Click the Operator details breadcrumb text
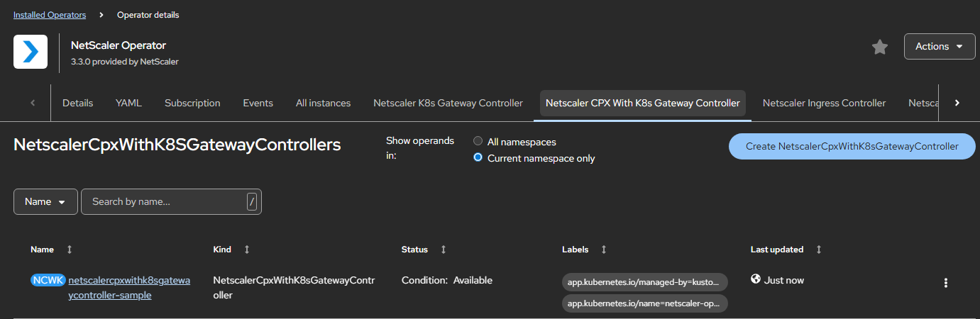 pos(148,14)
